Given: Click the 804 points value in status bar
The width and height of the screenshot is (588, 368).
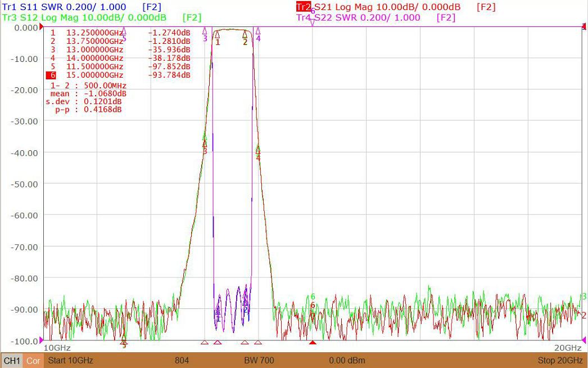Looking at the screenshot, I should [x=182, y=361].
